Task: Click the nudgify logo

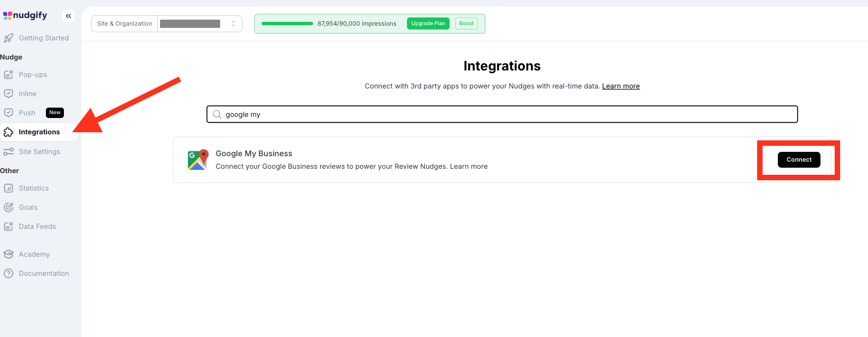Action: coord(25,15)
